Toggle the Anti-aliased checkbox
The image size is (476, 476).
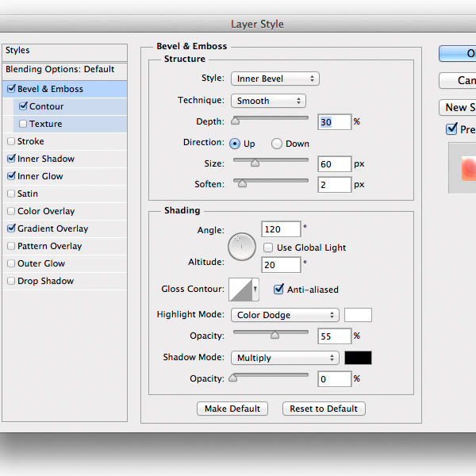point(278,290)
